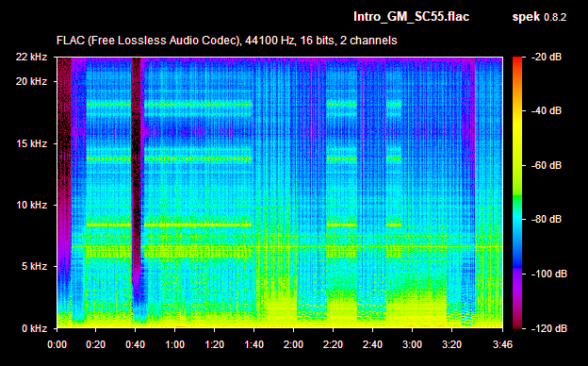Click the 10 kHz frequency axis label
Image resolution: width=588 pixels, height=366 pixels.
[x=31, y=205]
